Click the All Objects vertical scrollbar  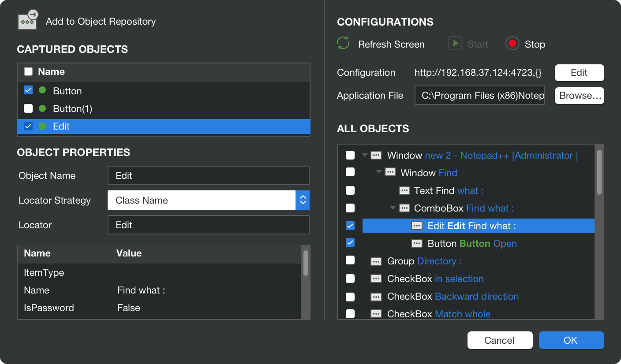point(599,173)
